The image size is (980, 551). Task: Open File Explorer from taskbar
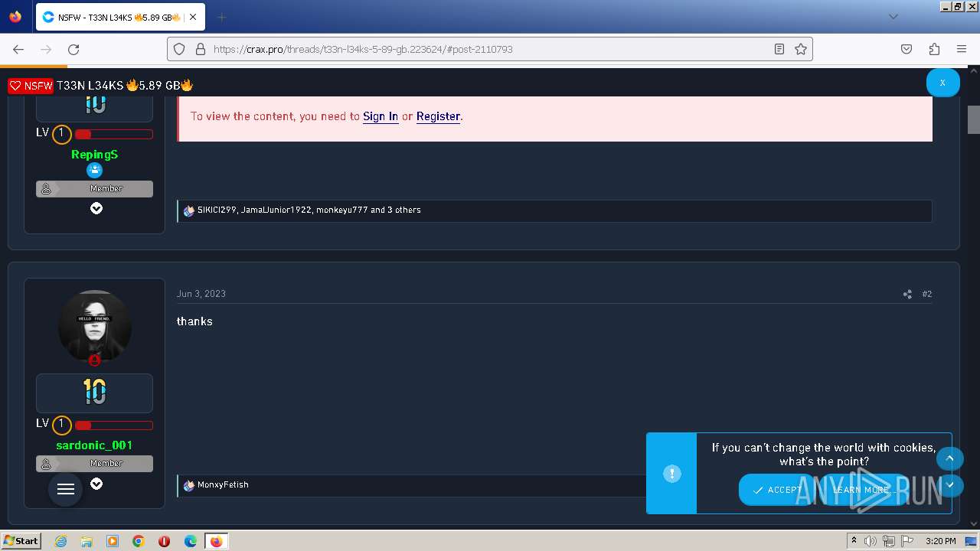click(87, 541)
